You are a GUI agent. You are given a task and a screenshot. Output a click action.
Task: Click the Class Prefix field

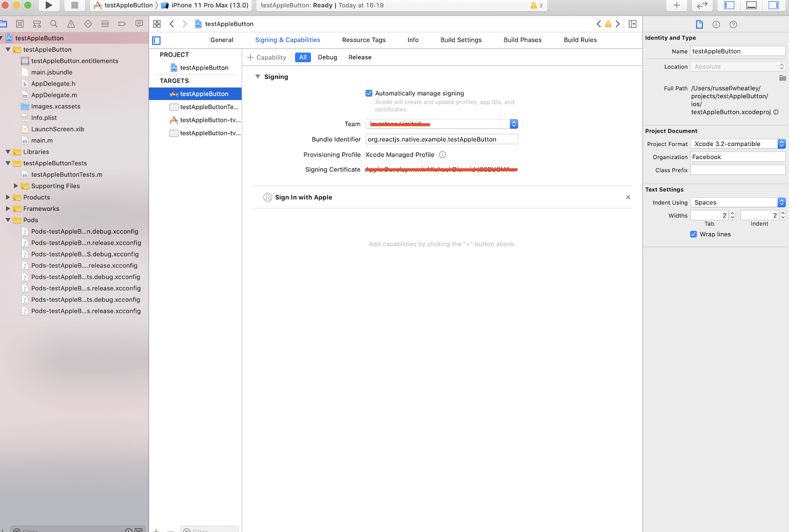click(738, 170)
